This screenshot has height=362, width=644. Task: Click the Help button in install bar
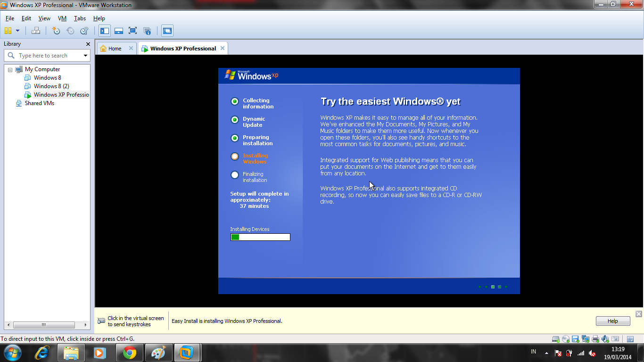(613, 321)
